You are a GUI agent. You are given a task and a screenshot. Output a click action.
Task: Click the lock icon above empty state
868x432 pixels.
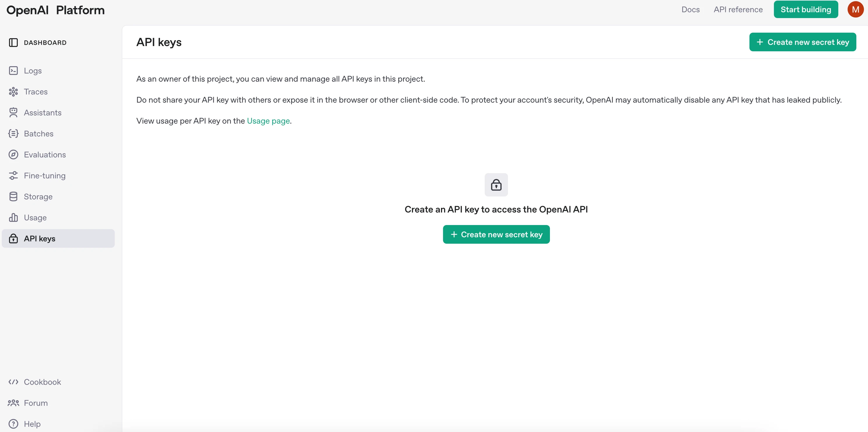(x=496, y=185)
